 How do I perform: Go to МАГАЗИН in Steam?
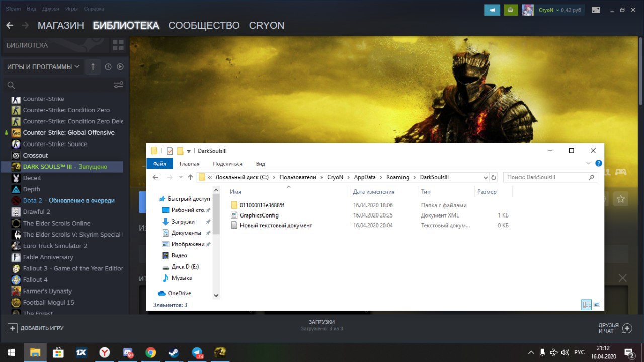(60, 25)
